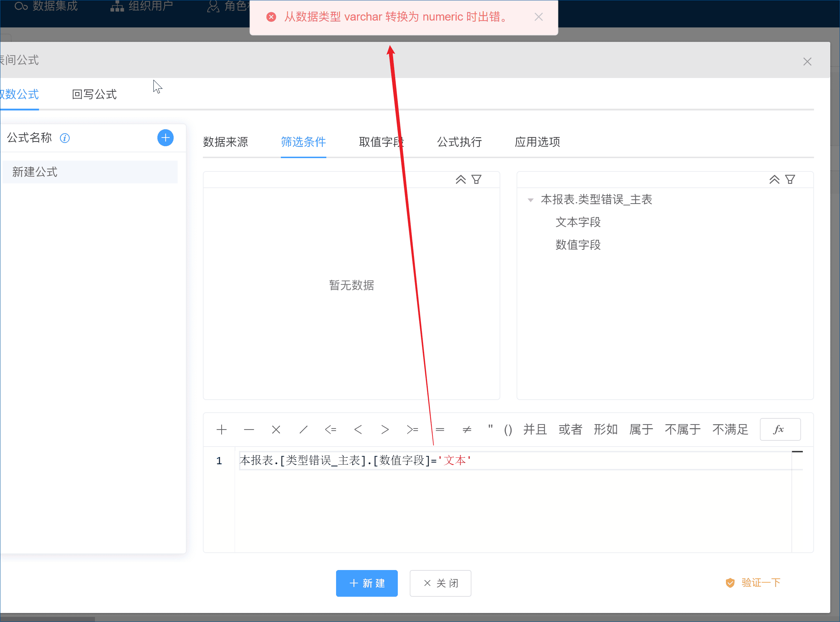Click the filter icon in the field tree panel
The height and width of the screenshot is (622, 840).
point(790,180)
